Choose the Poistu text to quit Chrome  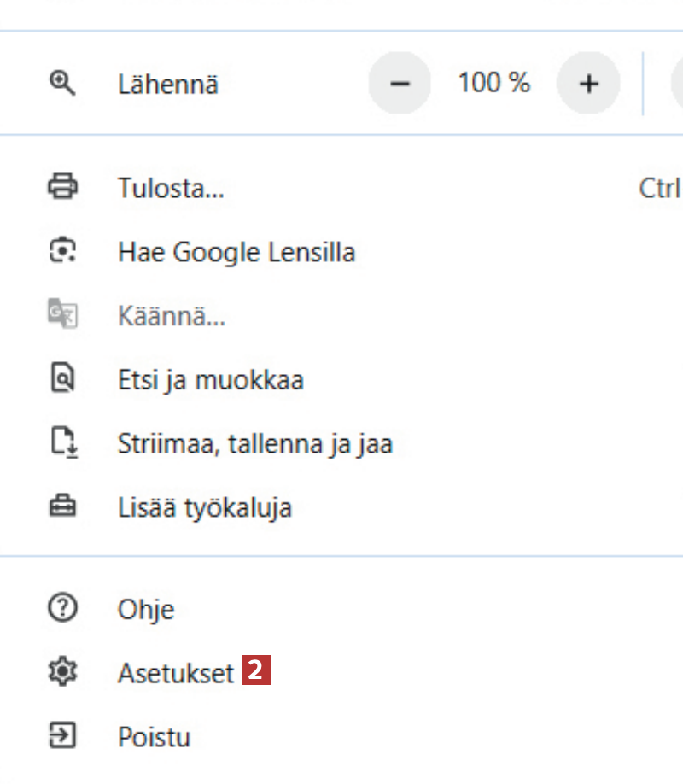pyautogui.click(x=155, y=737)
